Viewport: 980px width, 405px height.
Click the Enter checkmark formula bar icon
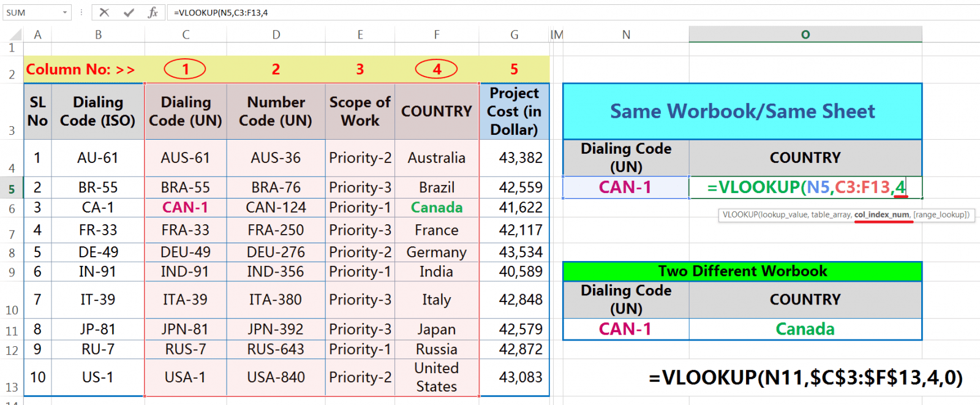(x=129, y=12)
